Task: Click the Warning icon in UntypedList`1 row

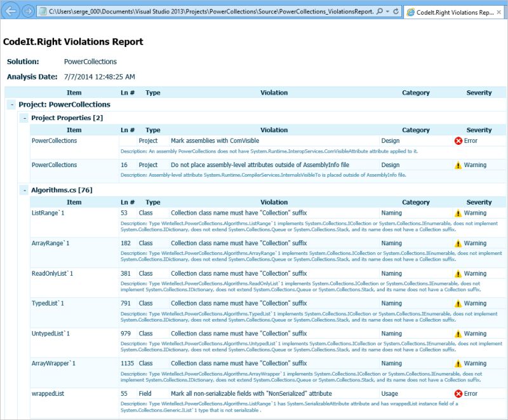Action: point(458,334)
